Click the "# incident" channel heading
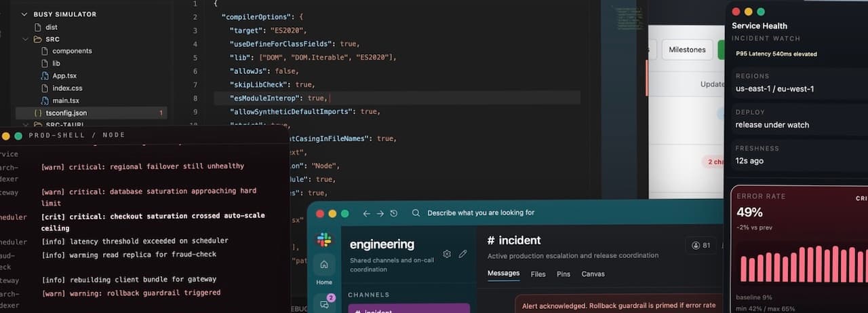The image size is (868, 313). [513, 240]
